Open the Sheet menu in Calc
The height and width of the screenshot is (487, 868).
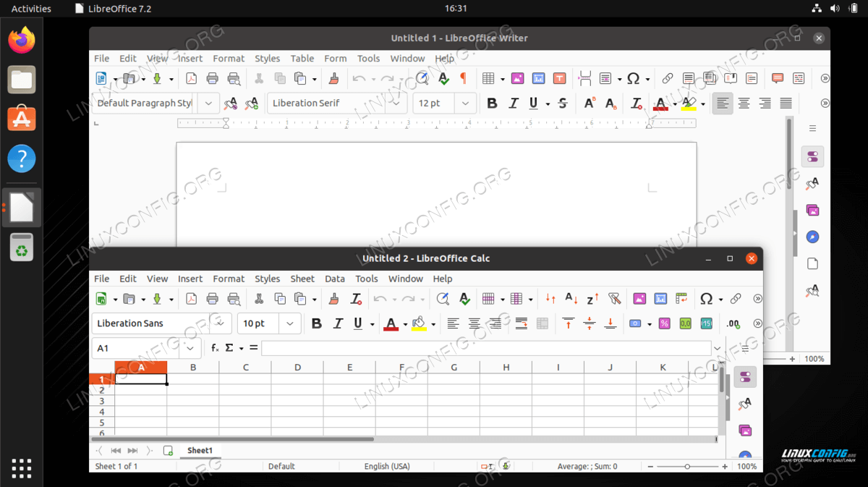pos(302,279)
